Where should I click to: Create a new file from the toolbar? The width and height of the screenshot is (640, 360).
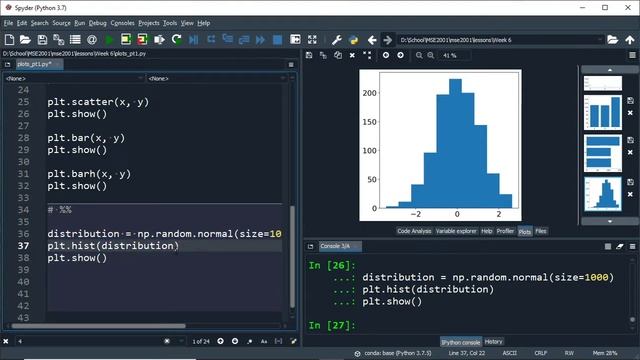tap(9, 40)
